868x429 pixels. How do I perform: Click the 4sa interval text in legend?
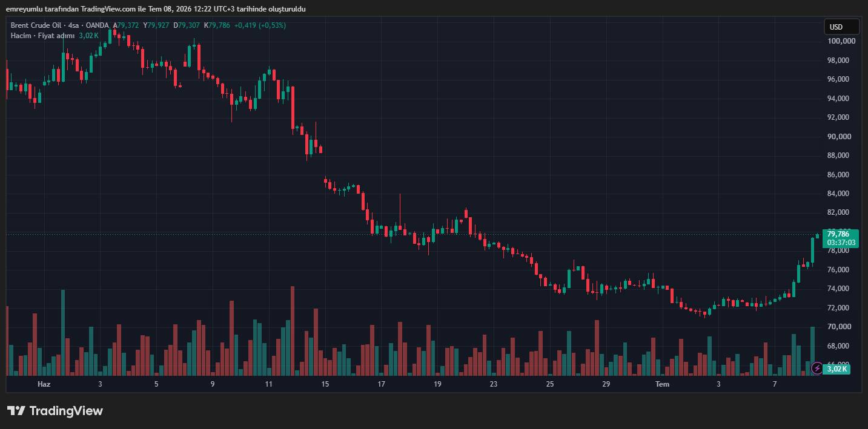click(74, 25)
